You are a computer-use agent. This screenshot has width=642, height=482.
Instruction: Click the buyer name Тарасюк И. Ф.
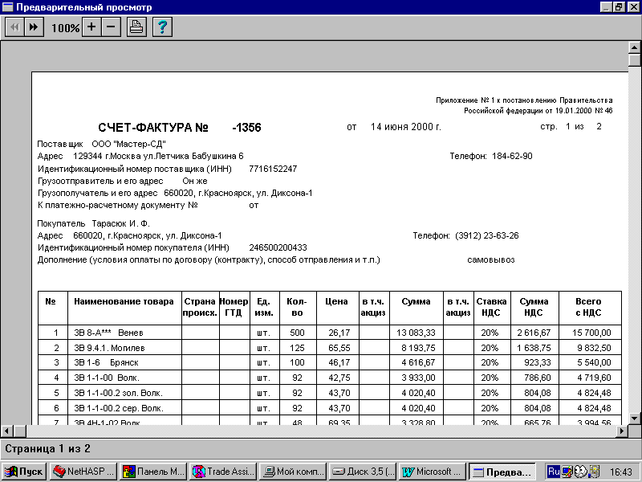tap(121, 224)
